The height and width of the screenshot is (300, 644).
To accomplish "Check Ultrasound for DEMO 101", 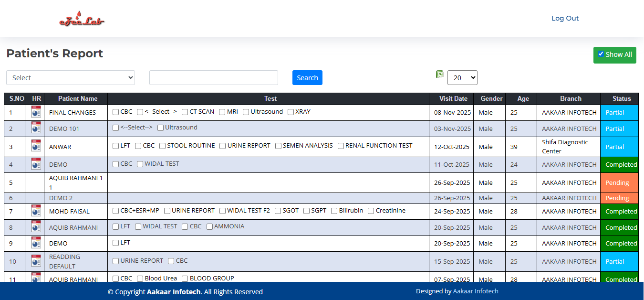I will pos(160,128).
